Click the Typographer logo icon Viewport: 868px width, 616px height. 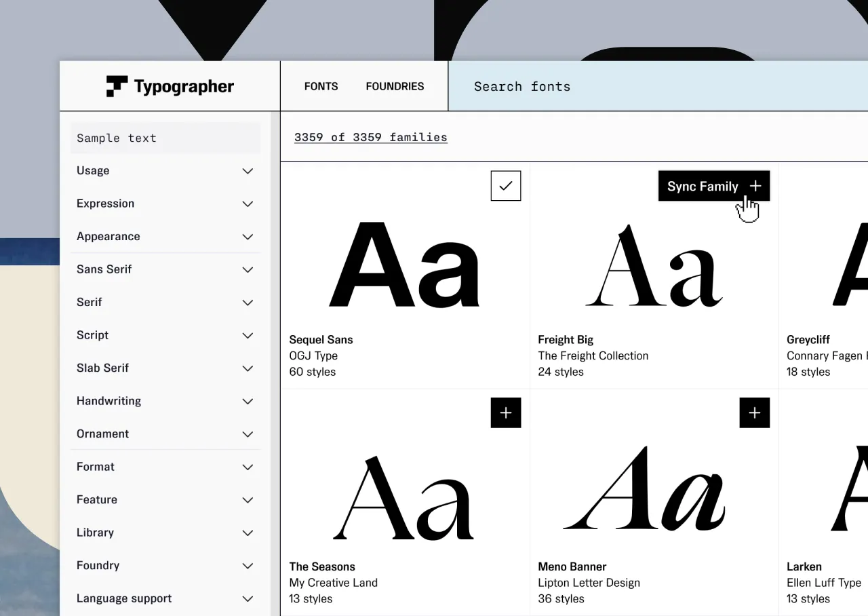(117, 86)
